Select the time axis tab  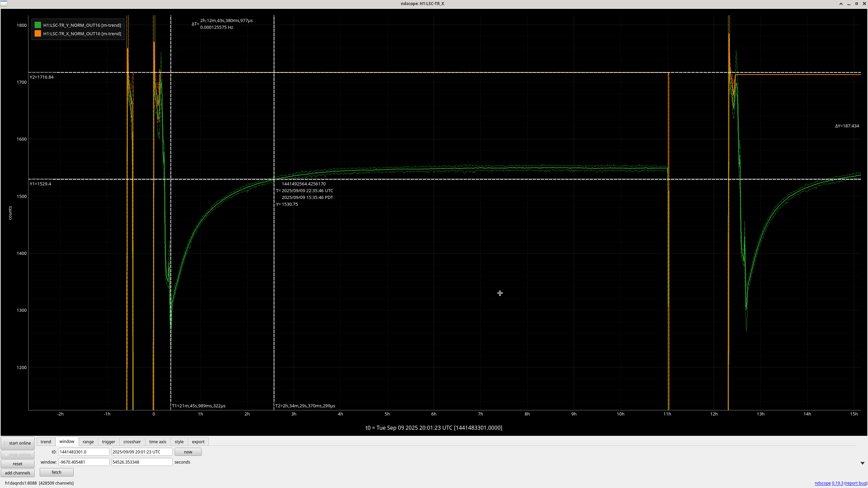tap(158, 442)
